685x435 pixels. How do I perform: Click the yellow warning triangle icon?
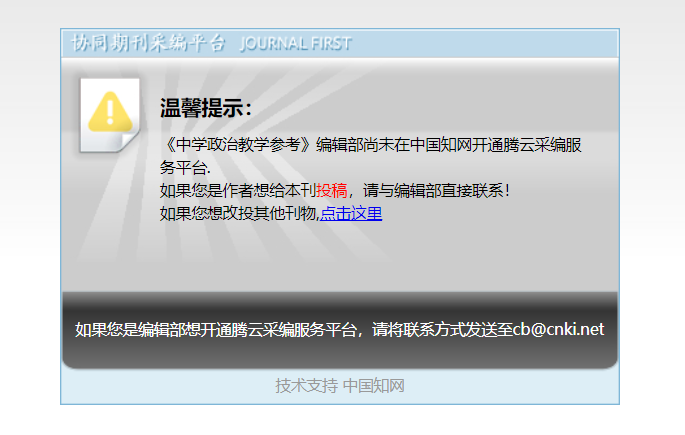pyautogui.click(x=110, y=112)
